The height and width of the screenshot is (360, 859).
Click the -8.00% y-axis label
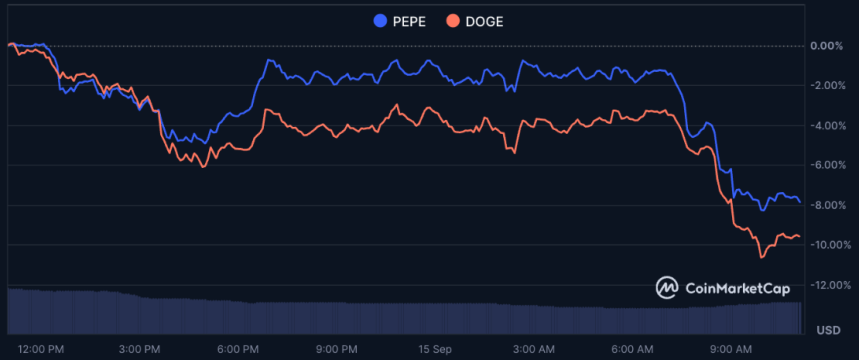828,205
